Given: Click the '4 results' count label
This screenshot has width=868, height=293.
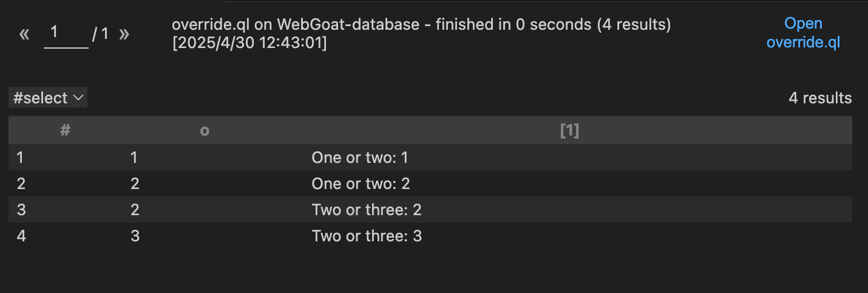Looking at the screenshot, I should pyautogui.click(x=820, y=98).
